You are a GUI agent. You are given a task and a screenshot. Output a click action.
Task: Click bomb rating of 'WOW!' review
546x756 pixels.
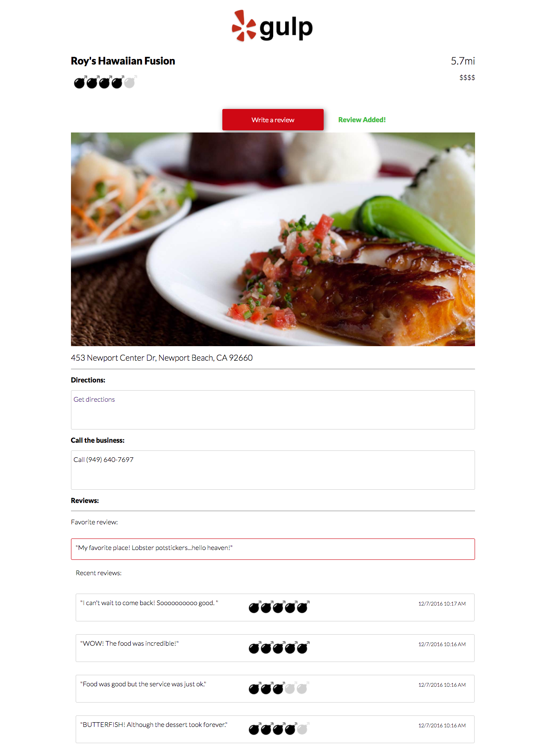click(279, 647)
